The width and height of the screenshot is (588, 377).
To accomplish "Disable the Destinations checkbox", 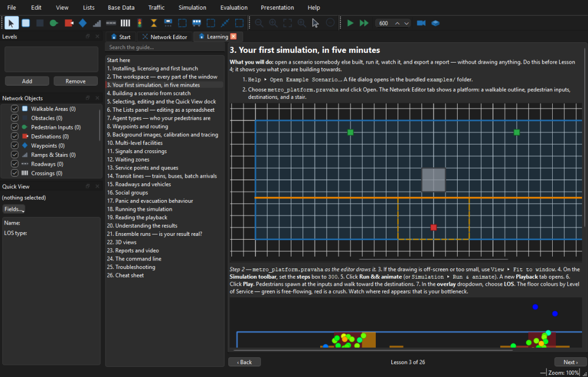I will click(x=14, y=136).
